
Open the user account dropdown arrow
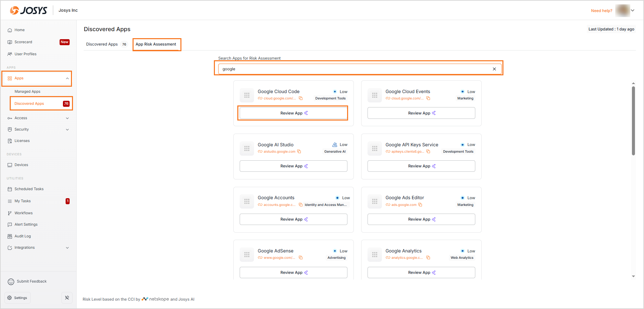click(x=633, y=10)
